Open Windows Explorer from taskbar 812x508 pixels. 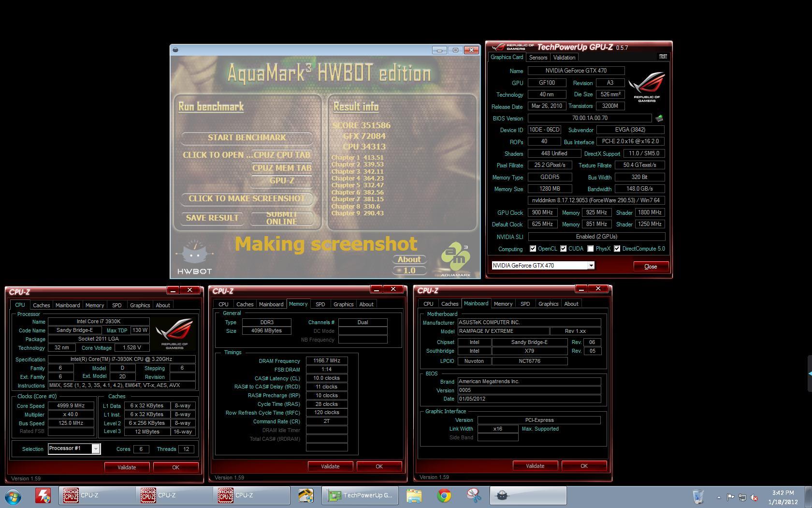(x=414, y=496)
